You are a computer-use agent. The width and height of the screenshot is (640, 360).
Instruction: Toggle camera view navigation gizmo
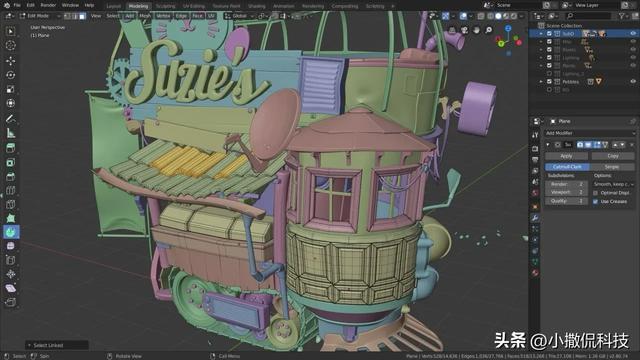(x=464, y=30)
